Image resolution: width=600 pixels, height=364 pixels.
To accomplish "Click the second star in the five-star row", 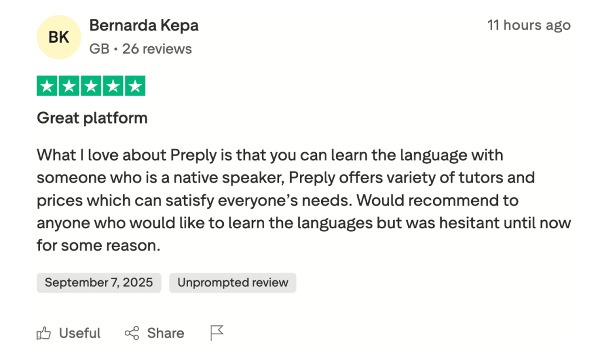I will click(x=69, y=85).
